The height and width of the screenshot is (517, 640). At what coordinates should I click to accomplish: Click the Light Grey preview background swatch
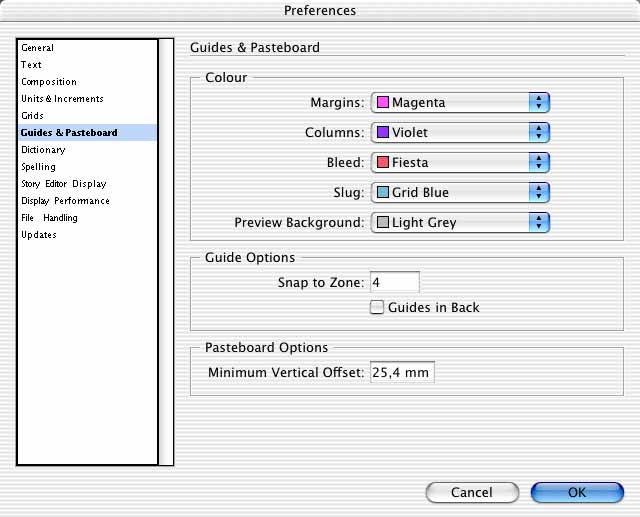[382, 222]
